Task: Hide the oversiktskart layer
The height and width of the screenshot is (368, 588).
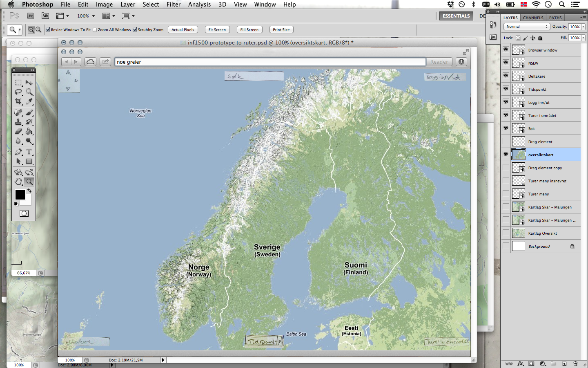Action: tap(506, 154)
